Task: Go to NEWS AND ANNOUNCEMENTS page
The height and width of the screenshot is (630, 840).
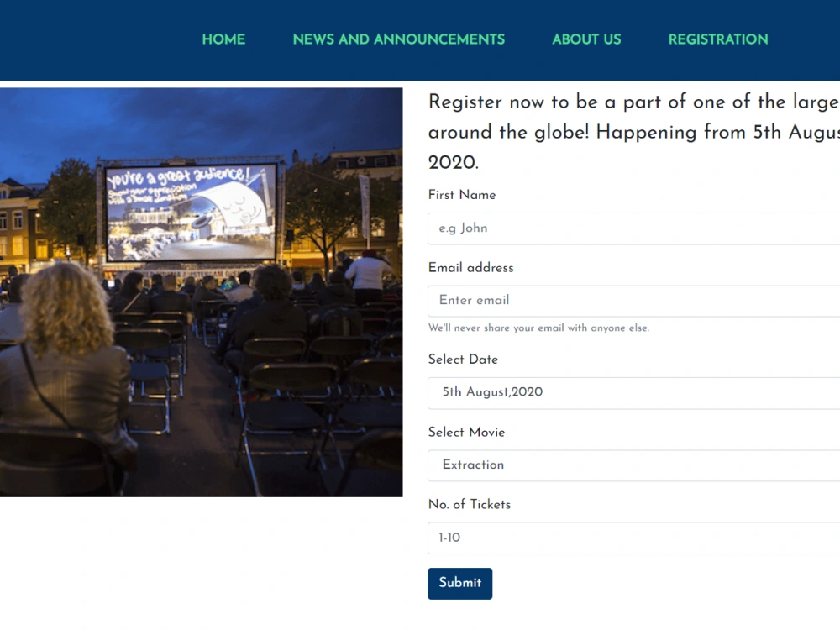Action: pos(398,39)
